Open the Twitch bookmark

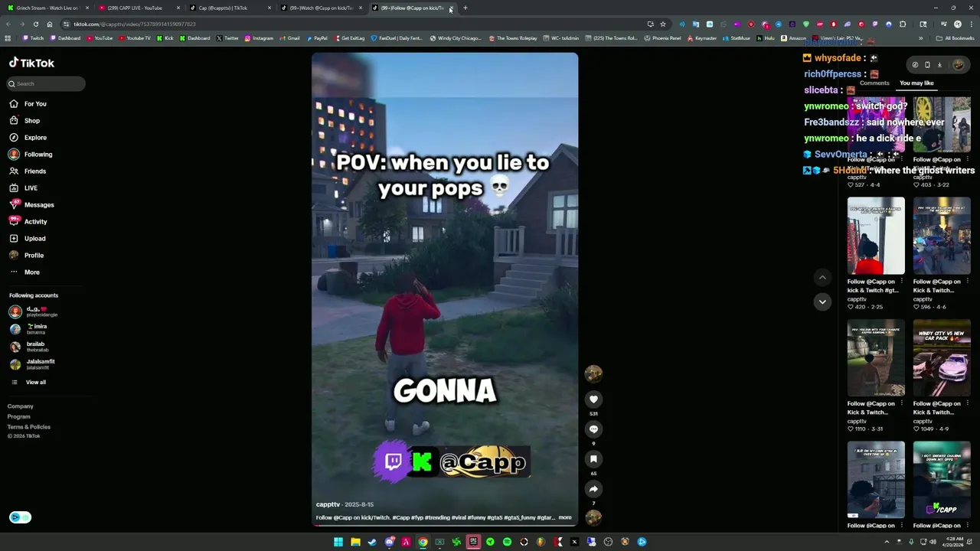coord(34,38)
